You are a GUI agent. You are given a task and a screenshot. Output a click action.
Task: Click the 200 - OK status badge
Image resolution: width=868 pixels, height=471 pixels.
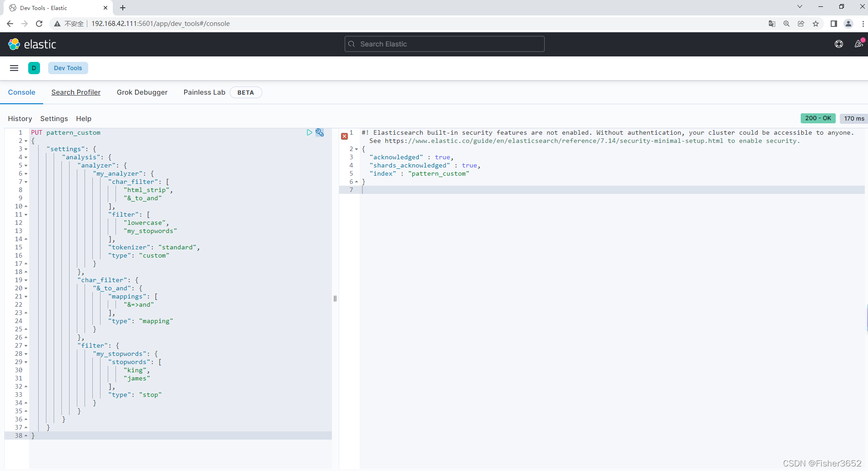click(818, 118)
